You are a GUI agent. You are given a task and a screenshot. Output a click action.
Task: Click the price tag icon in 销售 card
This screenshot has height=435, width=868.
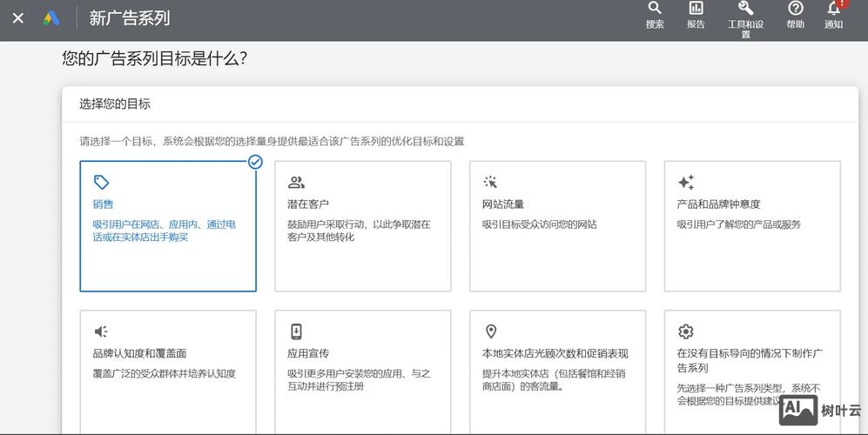point(101,182)
